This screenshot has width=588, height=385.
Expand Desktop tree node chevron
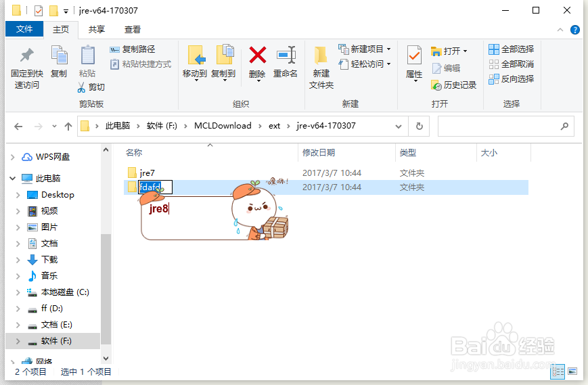click(x=18, y=195)
